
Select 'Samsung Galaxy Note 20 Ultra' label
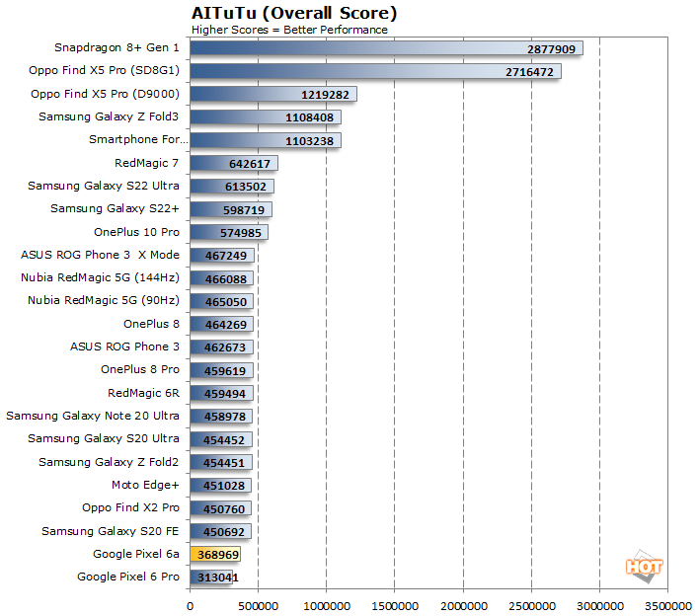coord(93,416)
